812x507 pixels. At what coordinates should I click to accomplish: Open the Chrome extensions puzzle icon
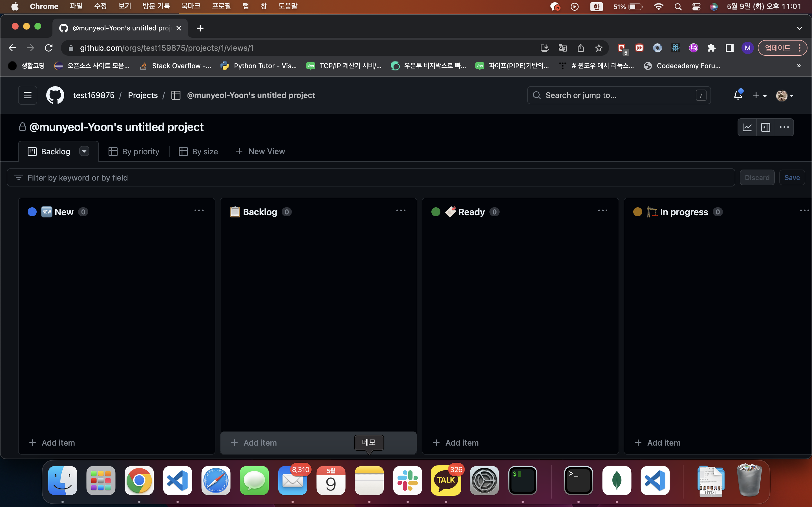(711, 48)
